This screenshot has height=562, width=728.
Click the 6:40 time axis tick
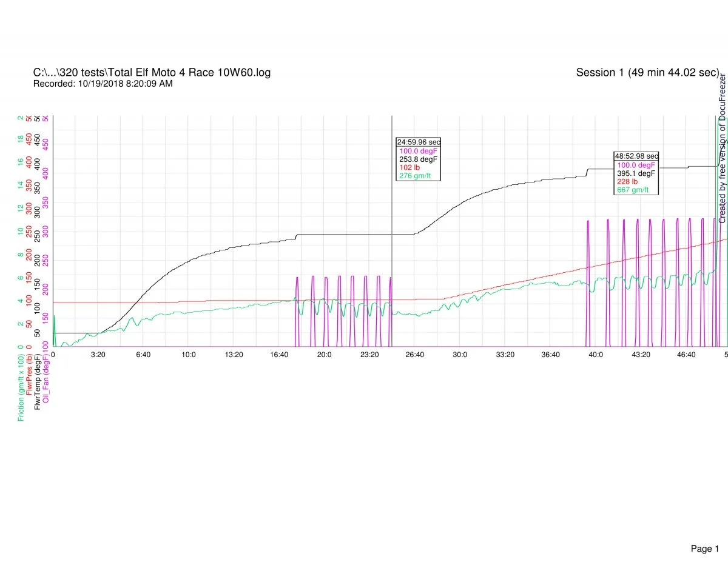coord(143,355)
